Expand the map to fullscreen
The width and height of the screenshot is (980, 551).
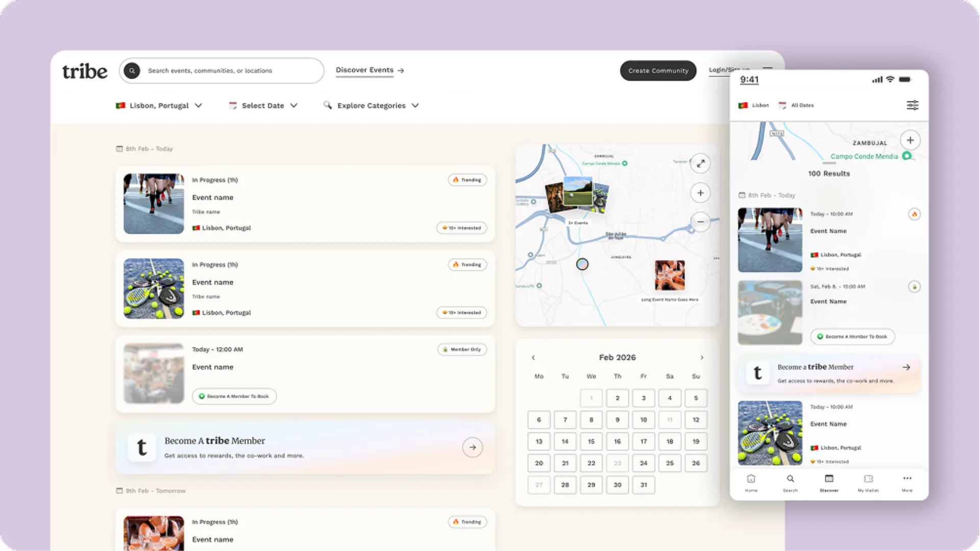tap(701, 164)
